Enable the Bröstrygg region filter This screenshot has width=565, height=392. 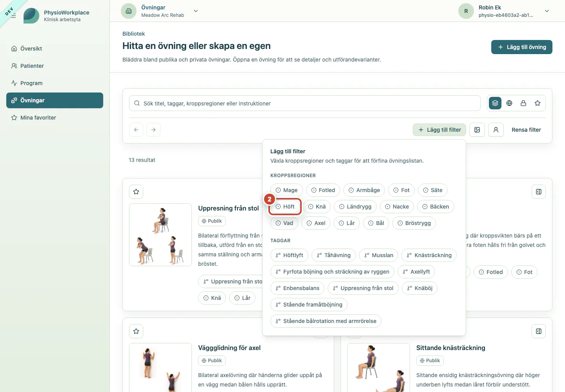pyautogui.click(x=414, y=223)
